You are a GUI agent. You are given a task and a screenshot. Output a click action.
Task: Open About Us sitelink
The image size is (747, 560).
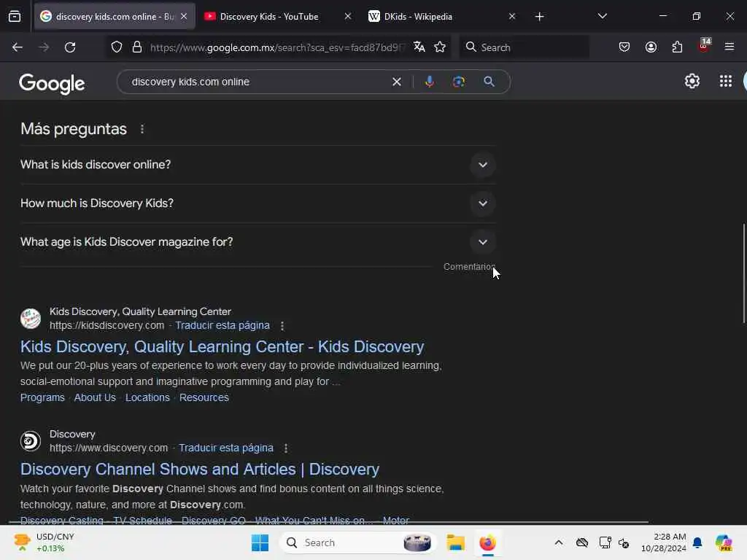(95, 397)
